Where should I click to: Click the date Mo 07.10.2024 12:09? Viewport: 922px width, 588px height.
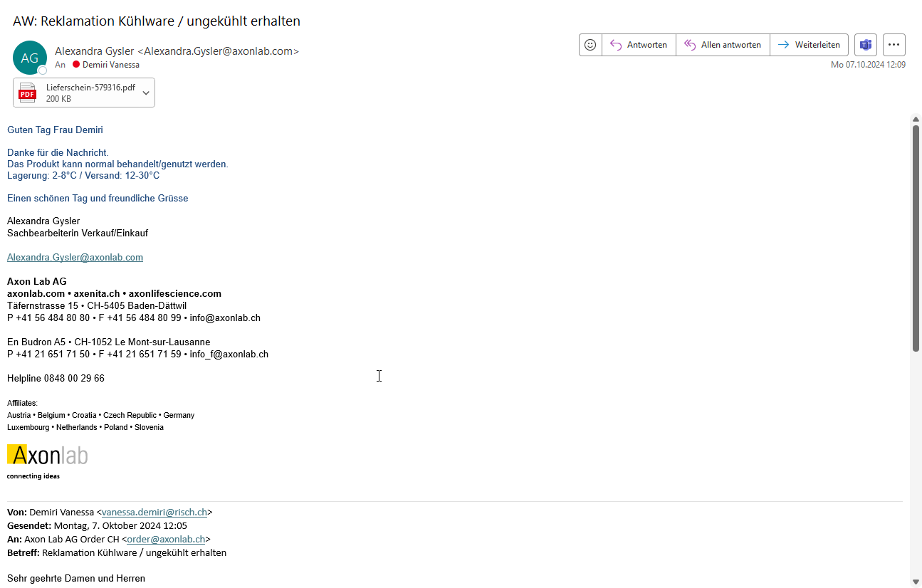coord(868,65)
